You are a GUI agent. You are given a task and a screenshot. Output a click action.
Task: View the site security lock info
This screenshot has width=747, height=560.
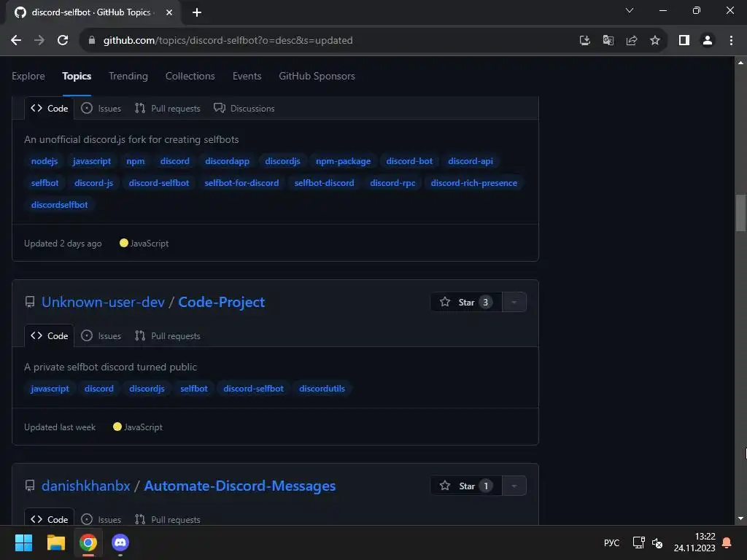click(x=92, y=41)
